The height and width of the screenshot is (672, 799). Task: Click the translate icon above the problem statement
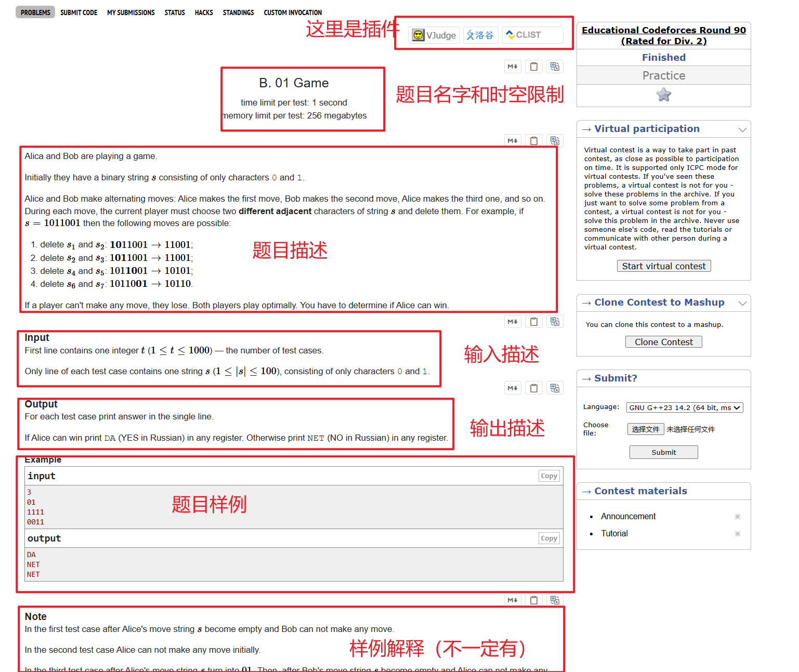(555, 140)
